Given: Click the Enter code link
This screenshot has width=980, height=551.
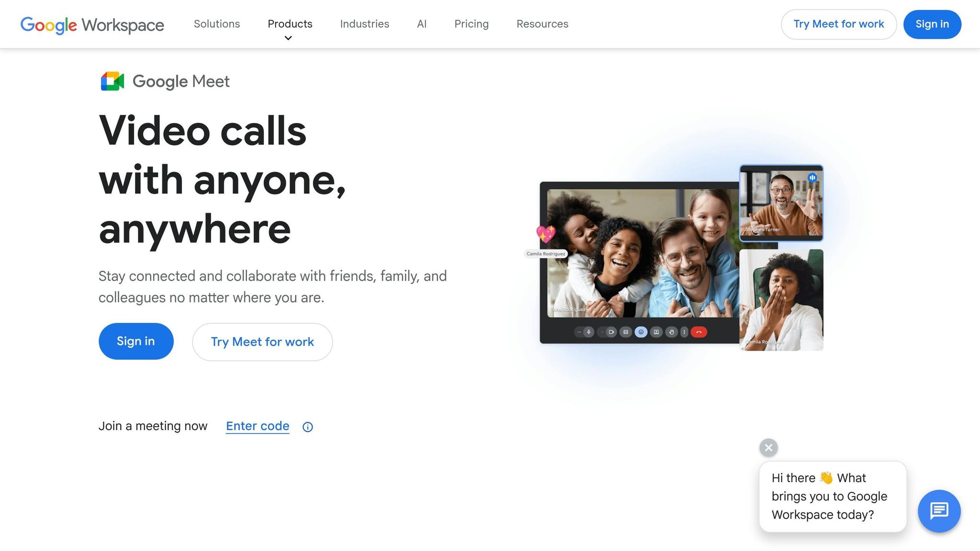Looking at the screenshot, I should [257, 426].
